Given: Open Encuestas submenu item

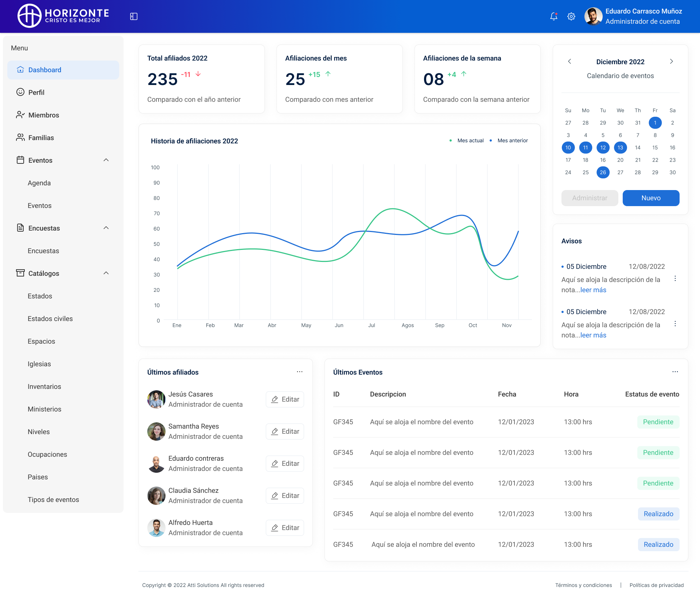Looking at the screenshot, I should [43, 251].
